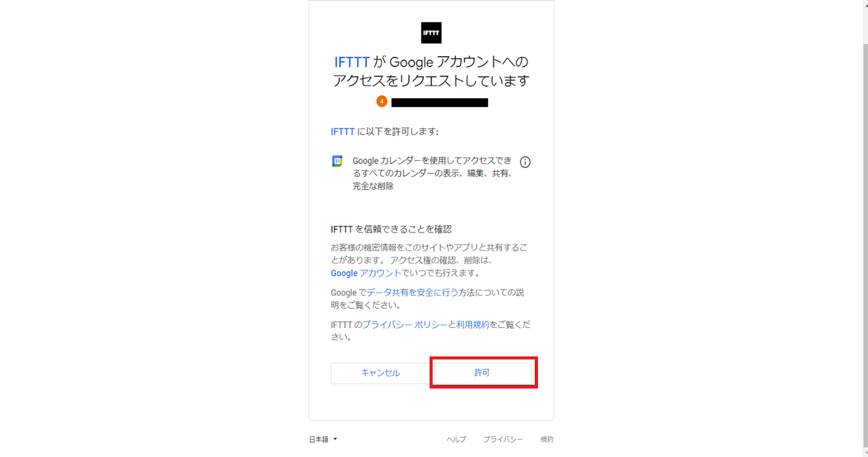868x457 pixels.
Task: Click the 許可 allow button
Action: [x=482, y=373]
